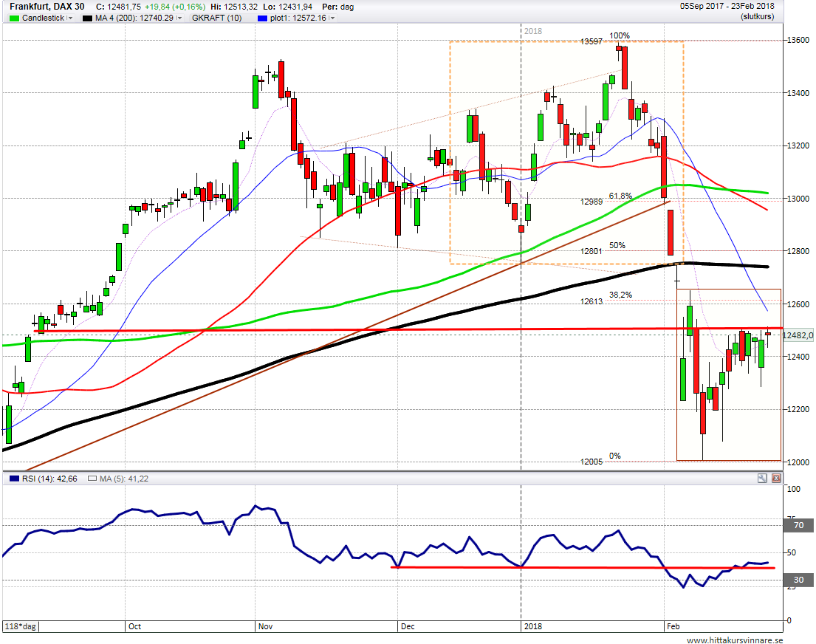Click the RSI (14): 42,66 label
This screenshot has height=644, width=816.
tap(49, 479)
